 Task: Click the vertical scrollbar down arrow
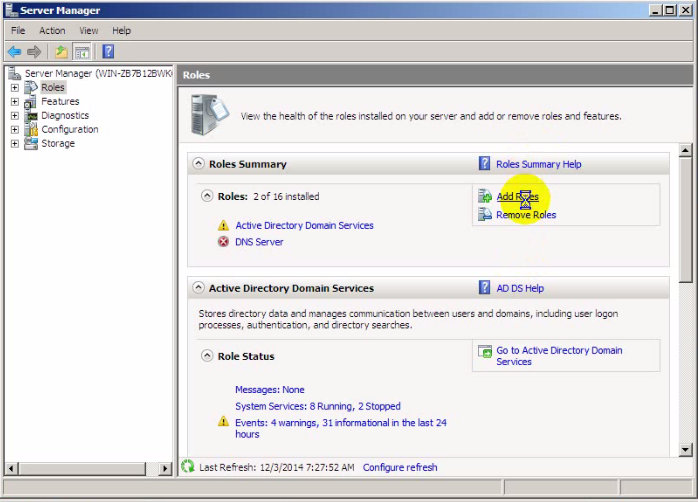pyautogui.click(x=686, y=449)
